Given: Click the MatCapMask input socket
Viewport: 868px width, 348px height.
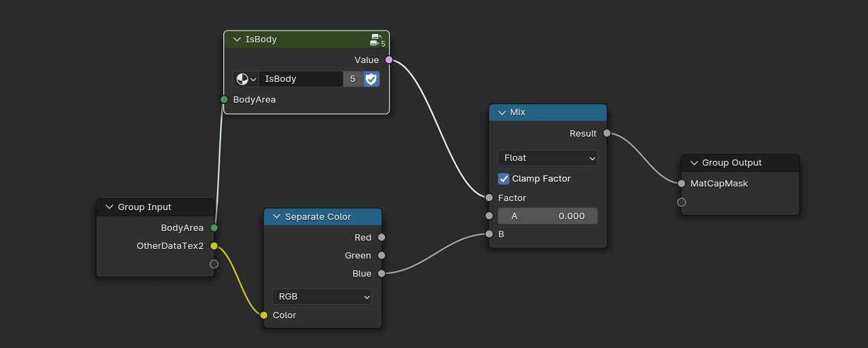Looking at the screenshot, I should click(x=681, y=184).
